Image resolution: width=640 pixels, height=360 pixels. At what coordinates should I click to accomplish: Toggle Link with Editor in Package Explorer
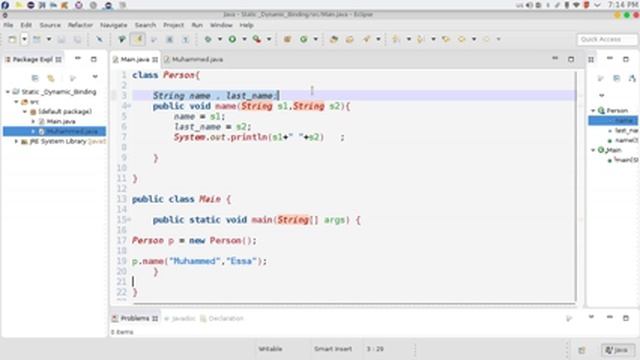pyautogui.click(x=51, y=78)
